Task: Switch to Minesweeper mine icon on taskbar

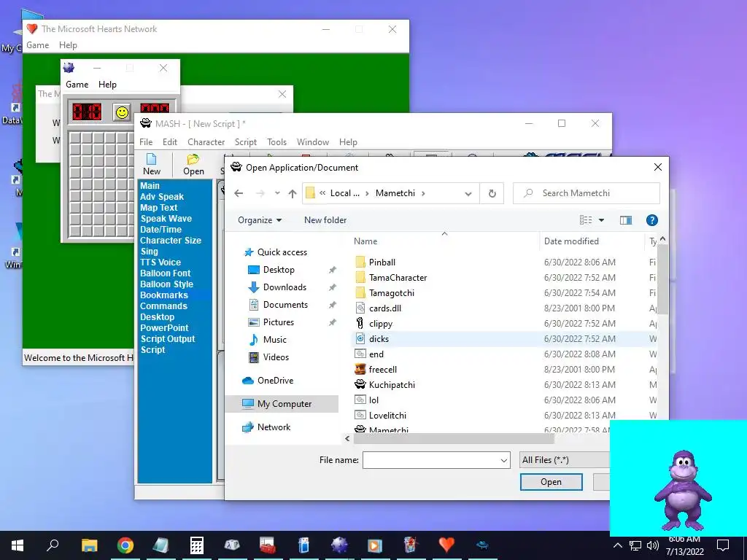Action: pos(339,545)
